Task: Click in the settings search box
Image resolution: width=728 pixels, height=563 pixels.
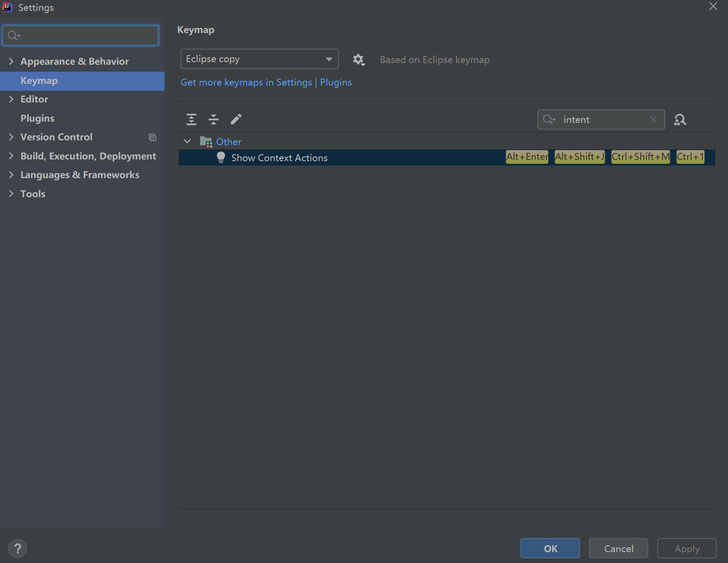Action: [81, 36]
